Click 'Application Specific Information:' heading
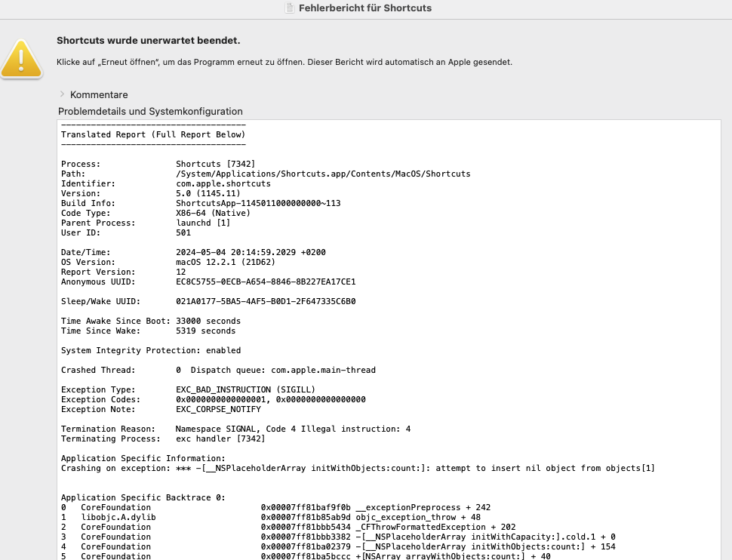This screenshot has height=560, width=732. tap(143, 458)
